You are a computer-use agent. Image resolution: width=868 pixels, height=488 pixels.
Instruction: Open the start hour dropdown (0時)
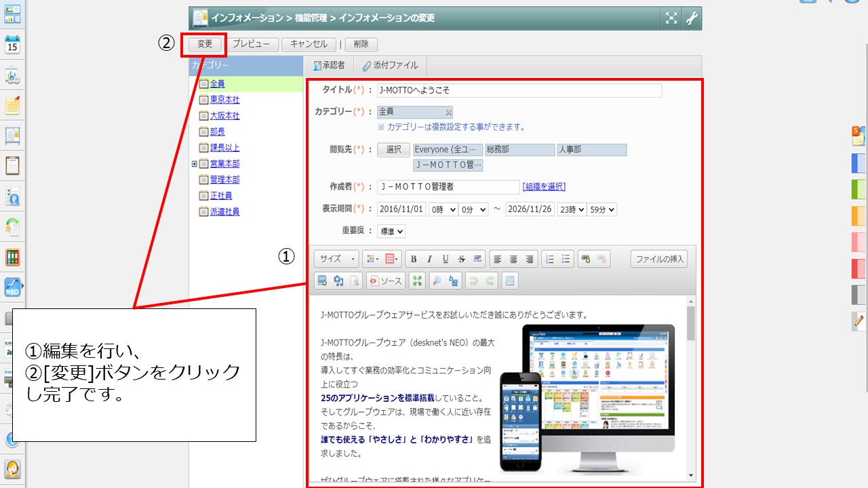click(x=443, y=209)
